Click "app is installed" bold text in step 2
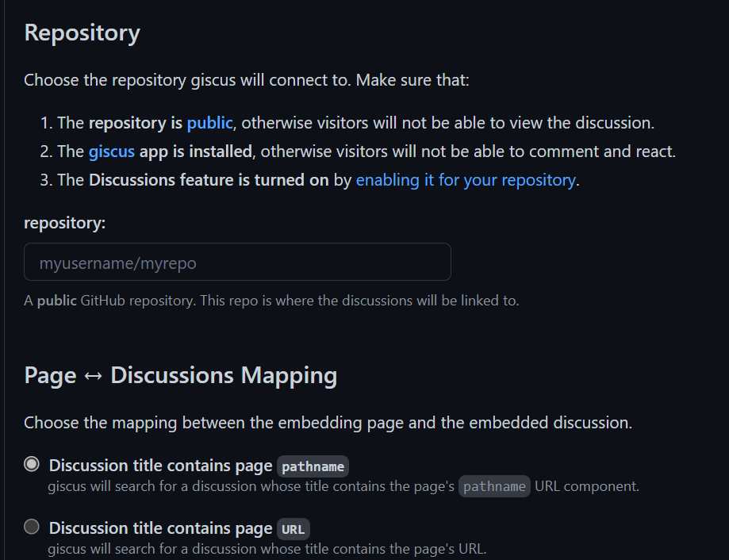The image size is (729, 560). point(195,152)
